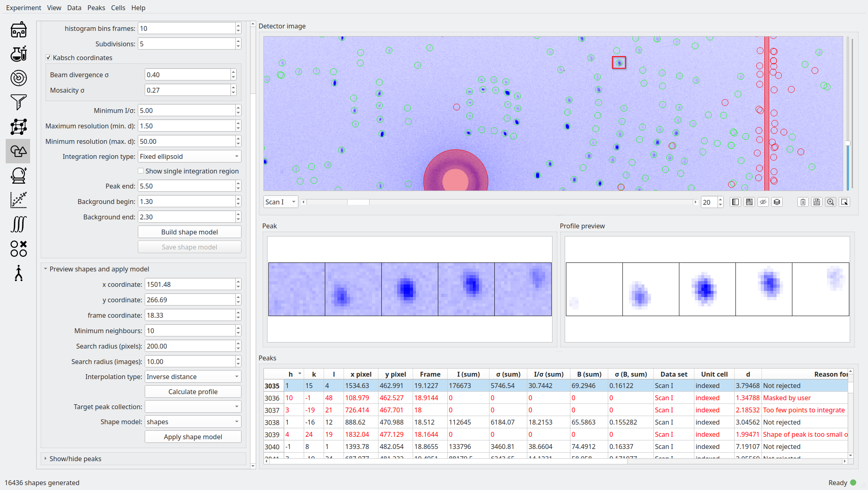Click the Apply shape model button
This screenshot has height=490, width=868.
point(193,437)
